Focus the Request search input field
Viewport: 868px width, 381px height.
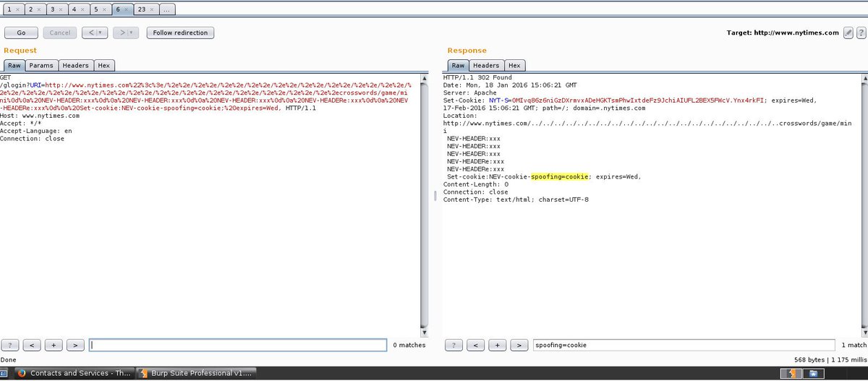[x=238, y=346]
